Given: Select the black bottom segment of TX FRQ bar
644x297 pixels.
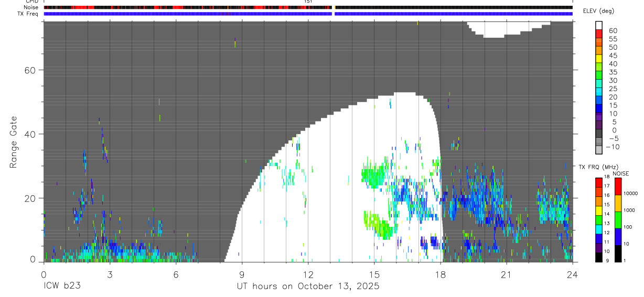Looking at the screenshot, I should [599, 257].
